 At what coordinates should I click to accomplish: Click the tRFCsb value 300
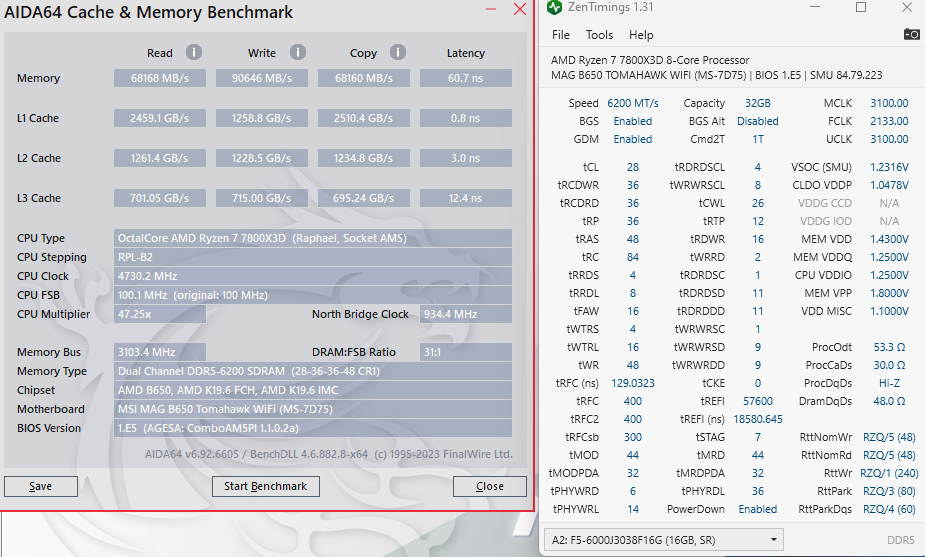click(633, 437)
